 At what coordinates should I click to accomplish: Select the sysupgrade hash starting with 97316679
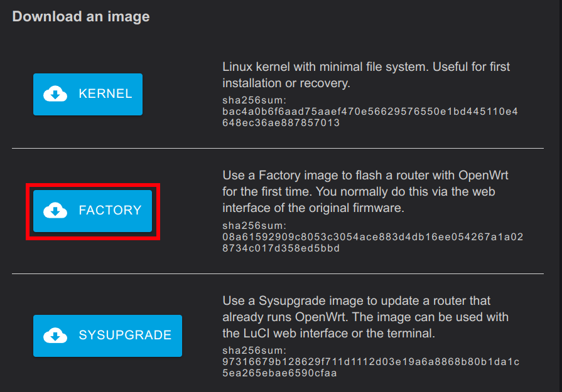(370, 368)
